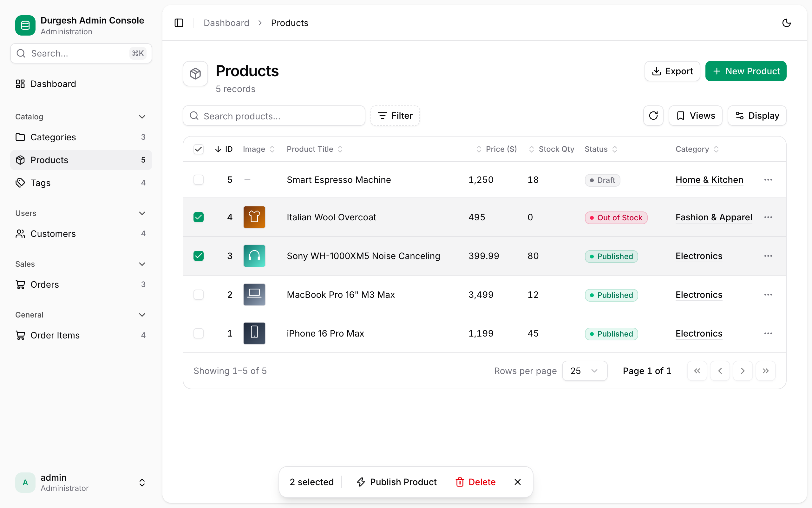Open row actions for Italian Wool Overcoat
The image size is (812, 508).
[768, 217]
